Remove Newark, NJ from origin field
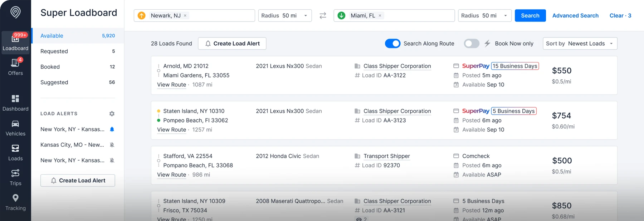This screenshot has width=644, height=221. pos(185,16)
